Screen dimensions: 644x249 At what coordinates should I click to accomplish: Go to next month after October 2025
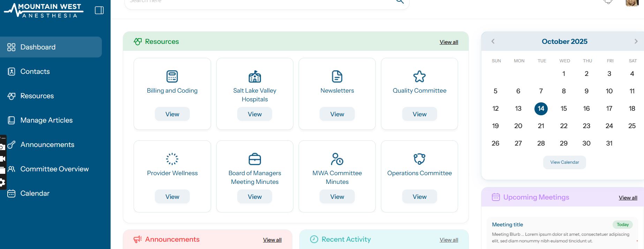(636, 41)
